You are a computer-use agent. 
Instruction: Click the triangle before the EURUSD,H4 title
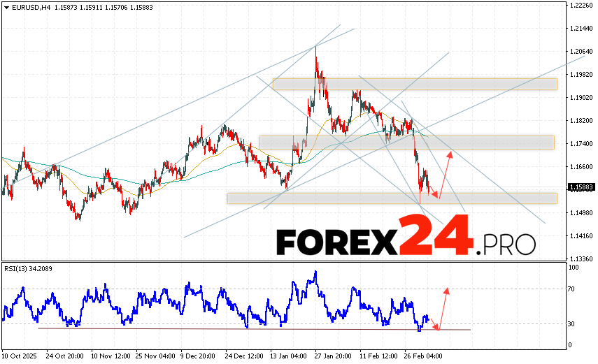point(6,7)
